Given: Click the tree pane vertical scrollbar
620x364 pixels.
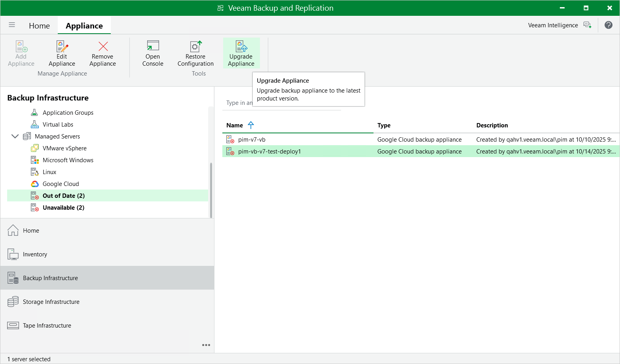Looking at the screenshot, I should pos(211,190).
